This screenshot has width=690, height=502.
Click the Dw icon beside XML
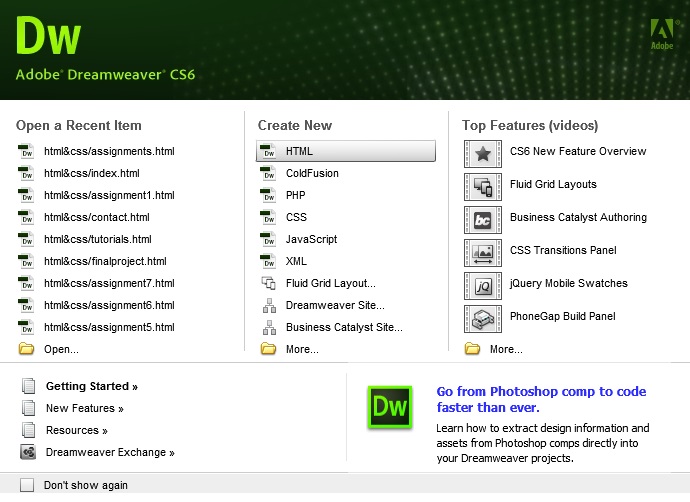click(268, 261)
